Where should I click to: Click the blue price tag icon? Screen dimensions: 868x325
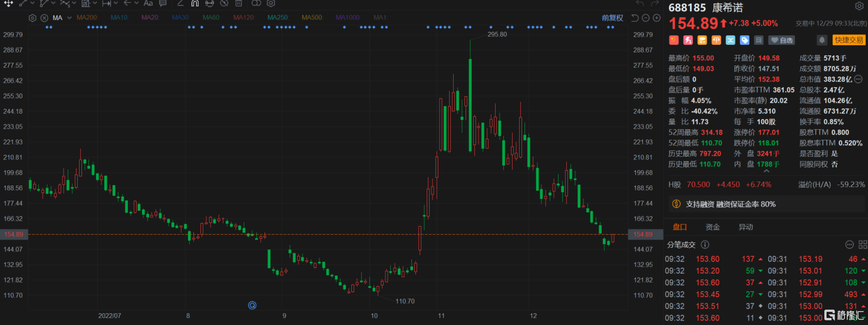(x=745, y=40)
